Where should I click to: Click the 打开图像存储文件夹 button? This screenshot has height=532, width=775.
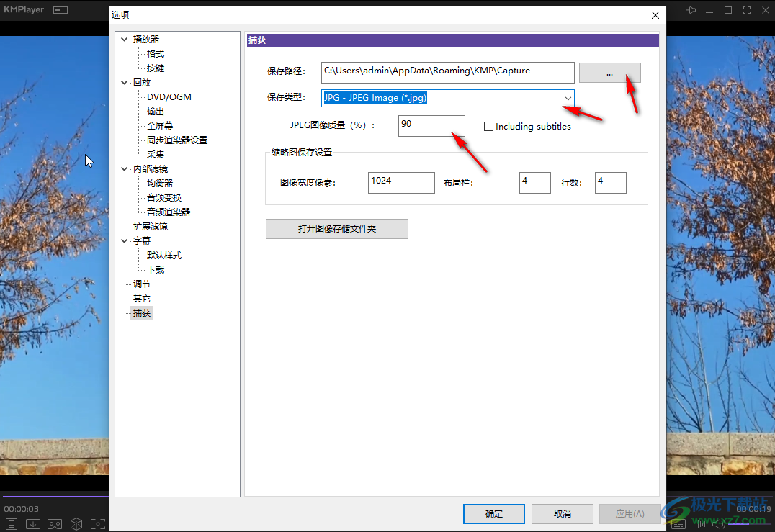coord(336,229)
